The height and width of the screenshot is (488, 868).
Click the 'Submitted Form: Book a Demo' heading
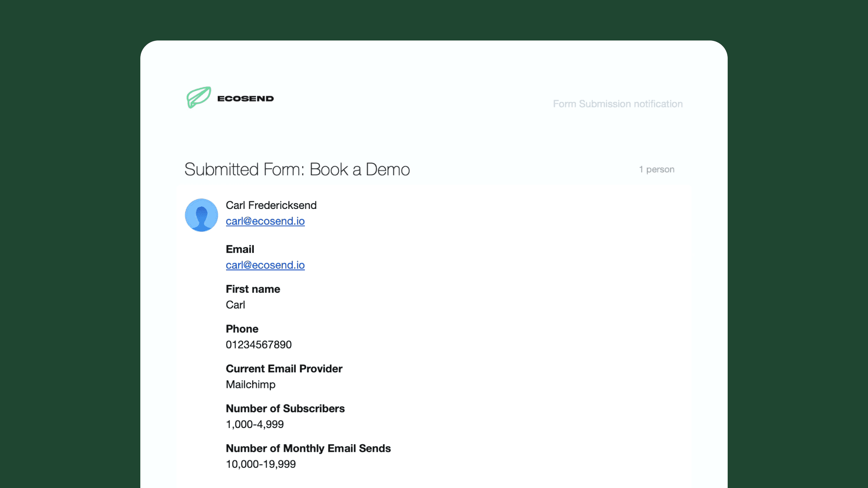click(x=297, y=169)
